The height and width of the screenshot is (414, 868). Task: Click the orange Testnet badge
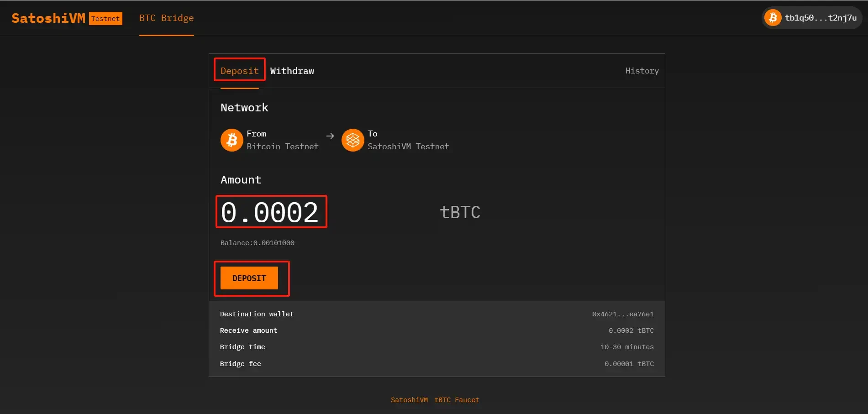pos(105,19)
